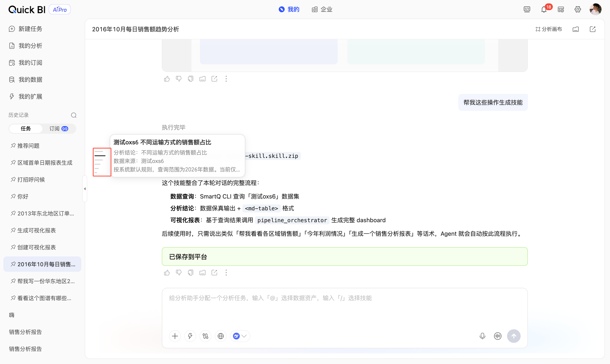Viewport: 610px width, 364px height.
Task: Copy the upper chart card reply
Action: click(x=190, y=79)
